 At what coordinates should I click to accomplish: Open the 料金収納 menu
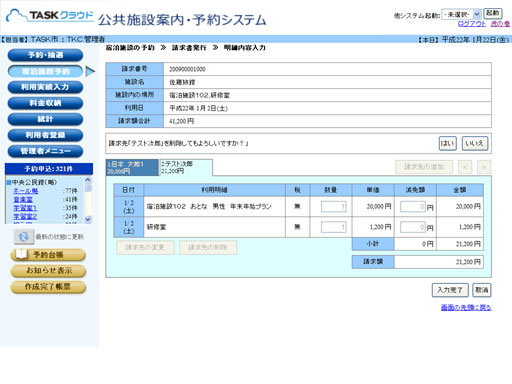pyautogui.click(x=45, y=103)
